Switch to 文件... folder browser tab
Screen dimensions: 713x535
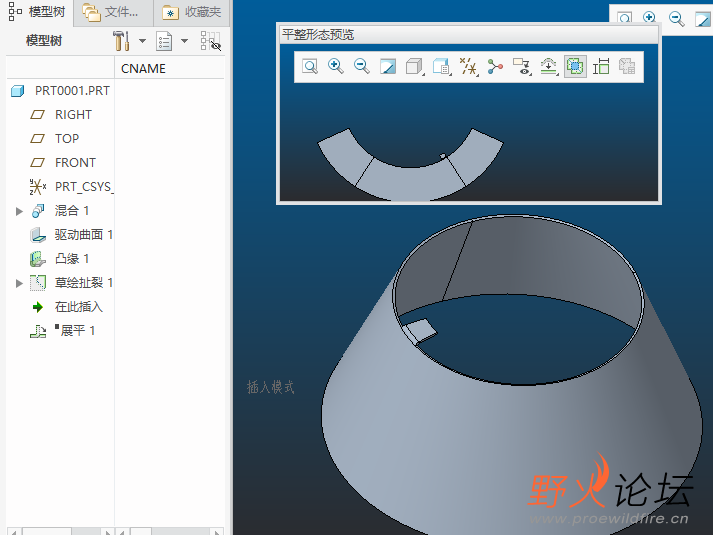click(112, 12)
